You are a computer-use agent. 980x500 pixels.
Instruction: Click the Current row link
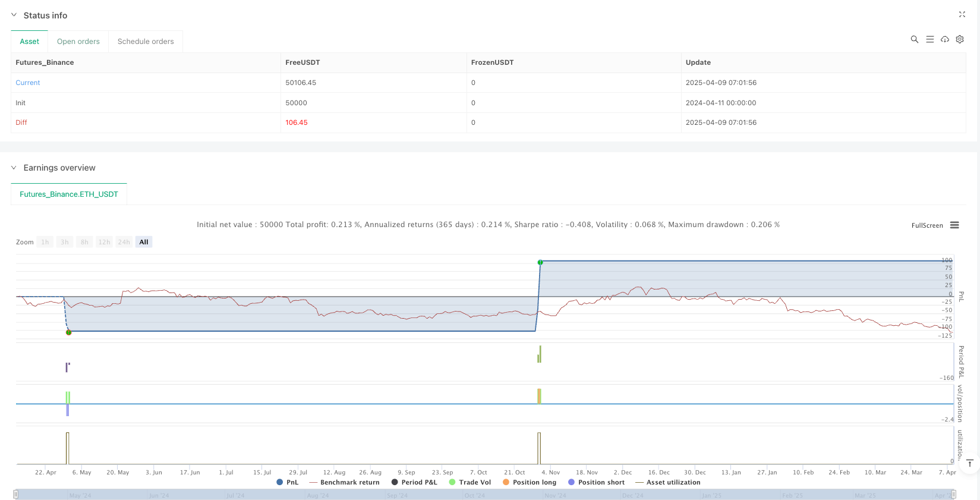[x=28, y=83]
